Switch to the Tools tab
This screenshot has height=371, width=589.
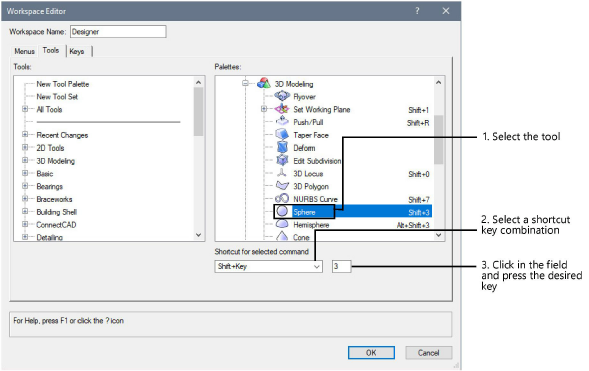point(51,50)
